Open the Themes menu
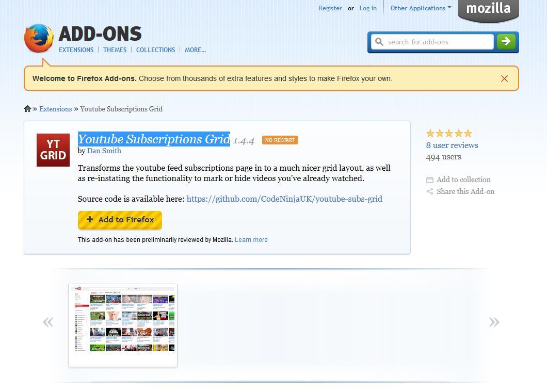 [115, 50]
